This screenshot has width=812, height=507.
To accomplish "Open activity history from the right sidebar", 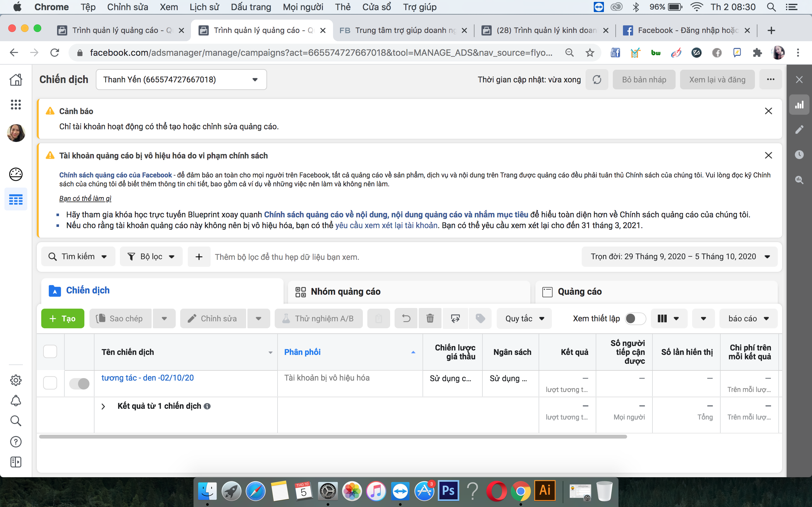I will [800, 155].
